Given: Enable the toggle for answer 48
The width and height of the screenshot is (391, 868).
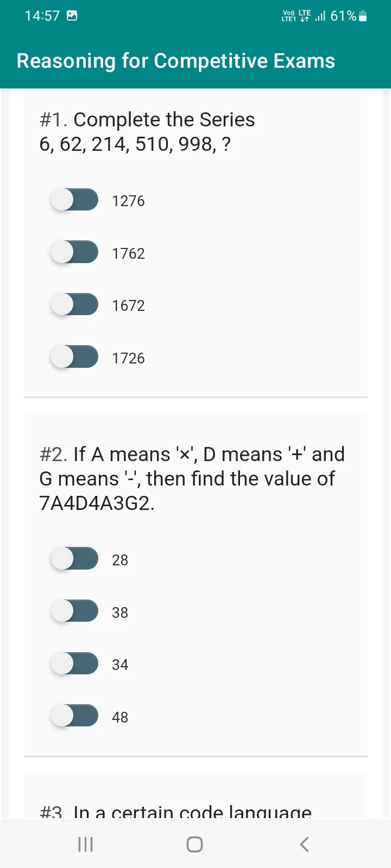Looking at the screenshot, I should coord(74,716).
